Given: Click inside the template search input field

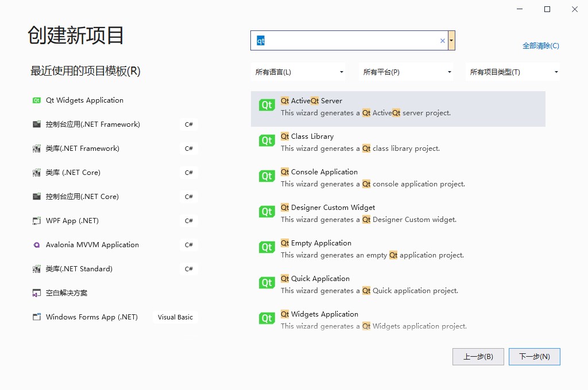Looking at the screenshot, I should click(345, 40).
